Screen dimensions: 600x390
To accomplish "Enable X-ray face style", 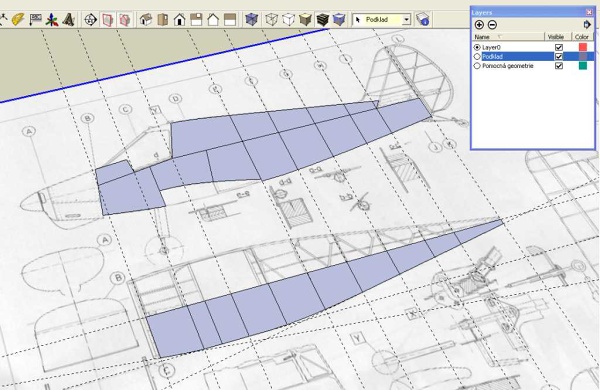I will coord(251,19).
